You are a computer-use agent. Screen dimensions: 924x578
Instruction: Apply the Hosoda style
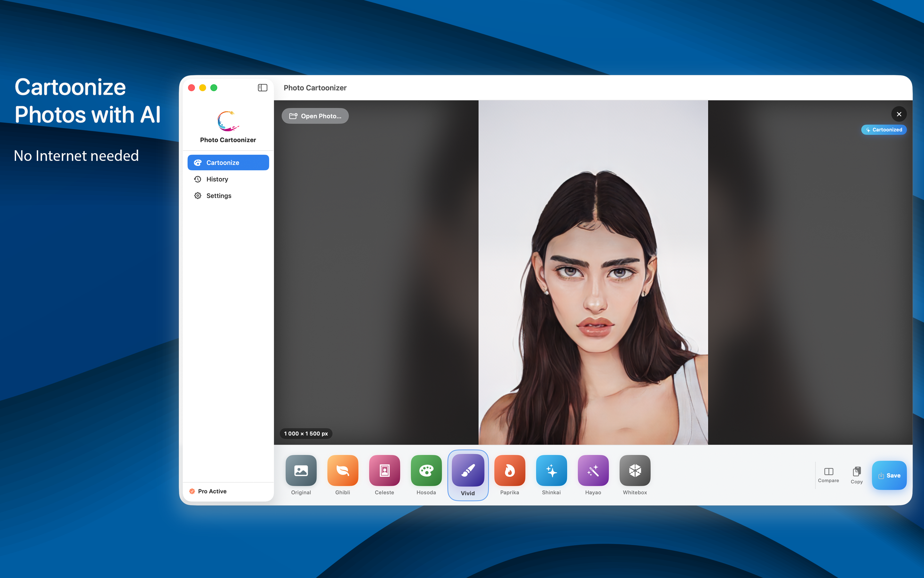426,475
